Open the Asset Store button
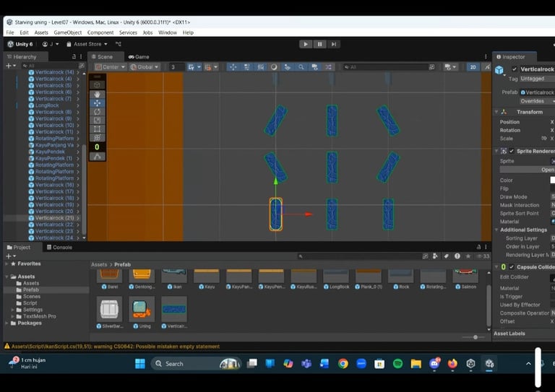The width and height of the screenshot is (555, 392). pyautogui.click(x=87, y=44)
